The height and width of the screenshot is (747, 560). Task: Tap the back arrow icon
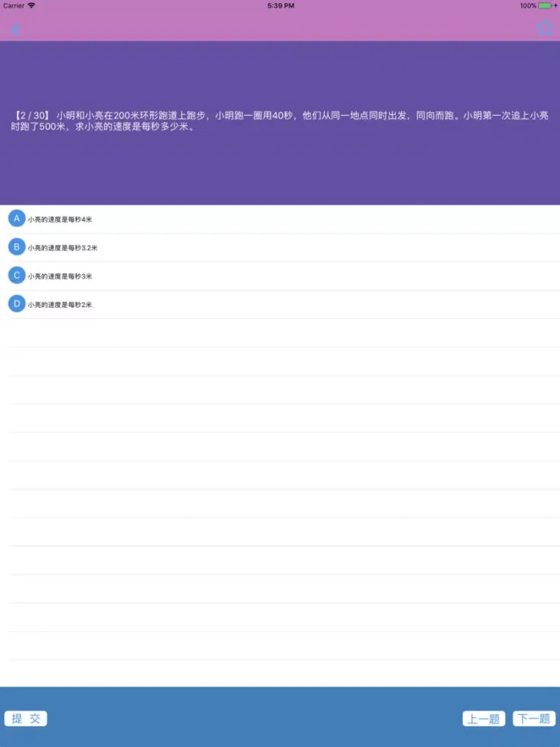16,29
